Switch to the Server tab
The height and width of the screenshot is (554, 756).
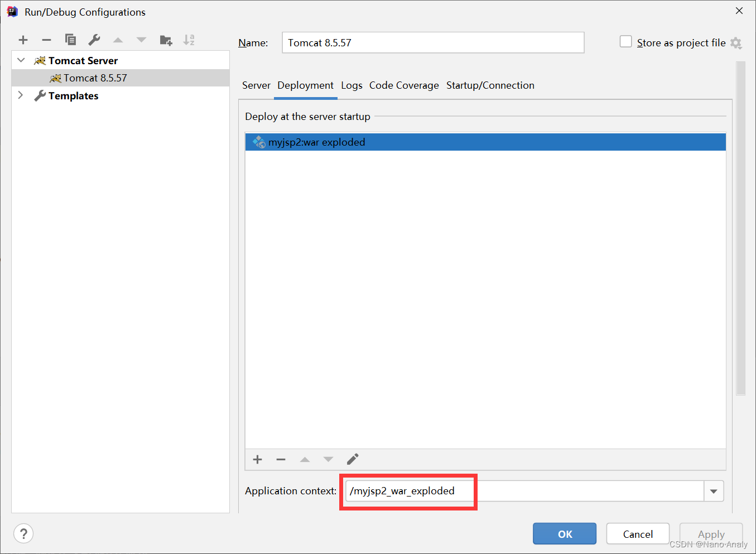256,85
